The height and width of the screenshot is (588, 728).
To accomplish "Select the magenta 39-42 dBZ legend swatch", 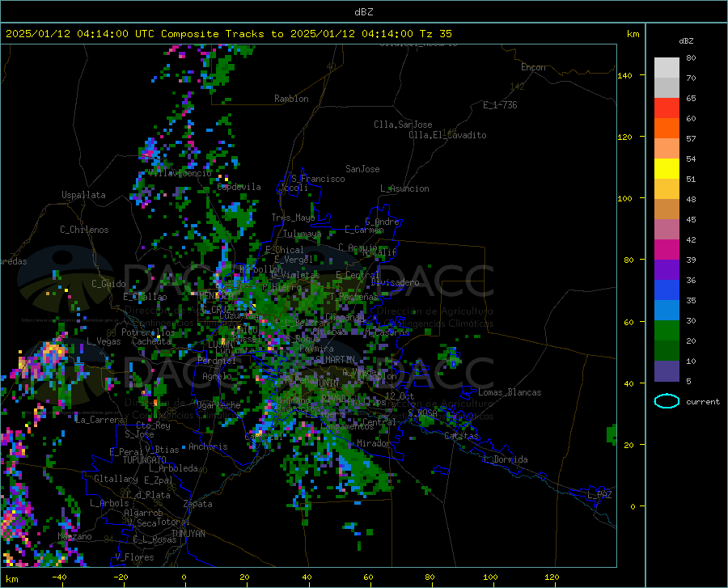I will (667, 249).
